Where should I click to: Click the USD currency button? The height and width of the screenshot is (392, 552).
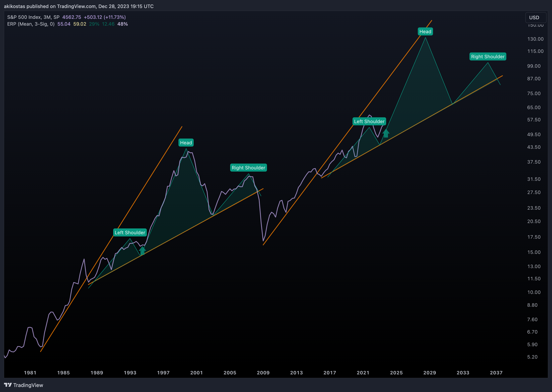coord(536,18)
